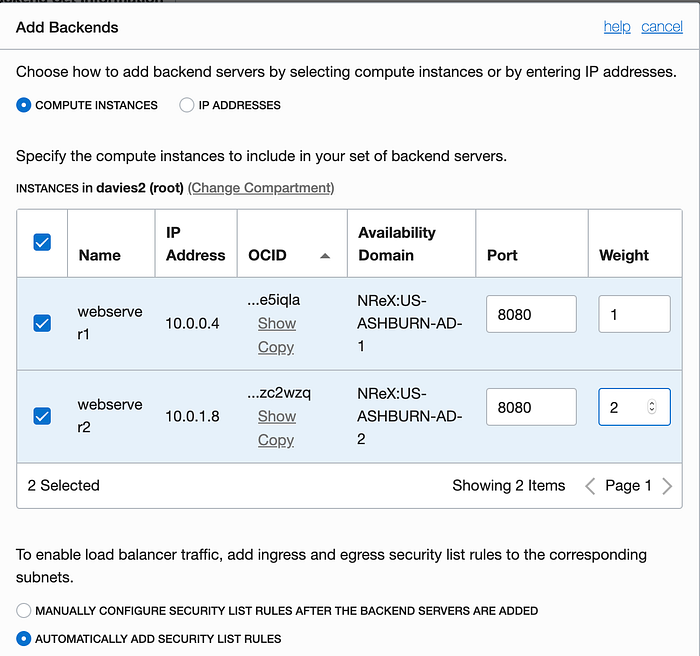Edit the Port field for webserver2
This screenshot has width=700, height=656.
coord(531,407)
